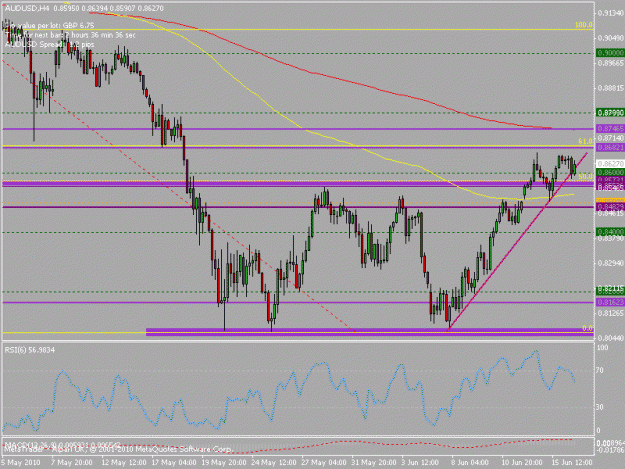Click the 0.84615 price scale label

tap(610, 214)
